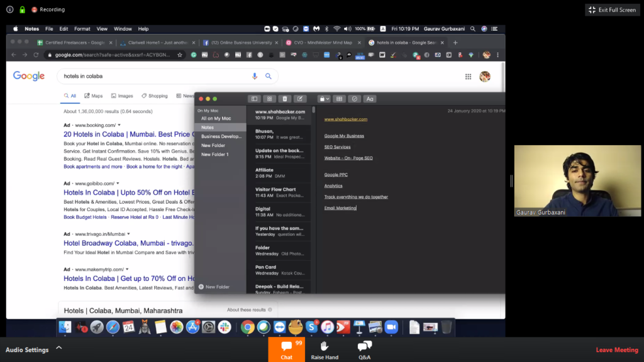
Task: Click the microphone in the Google search bar
Action: point(255,76)
